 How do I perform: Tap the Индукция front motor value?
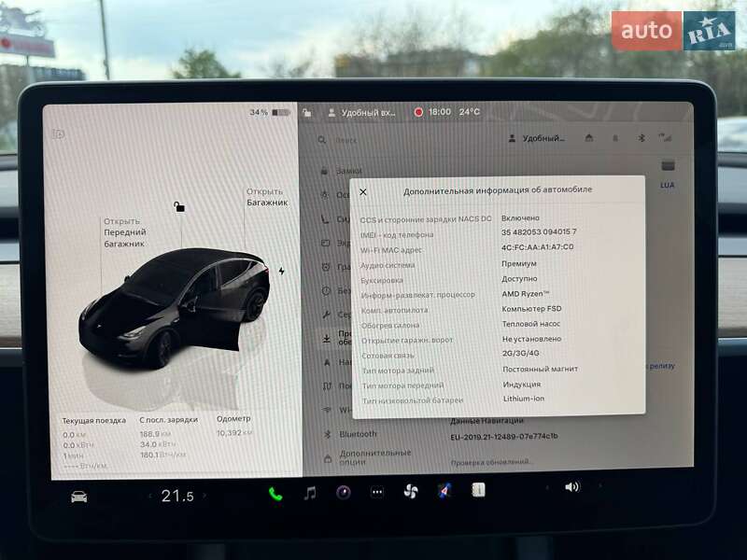tap(522, 385)
